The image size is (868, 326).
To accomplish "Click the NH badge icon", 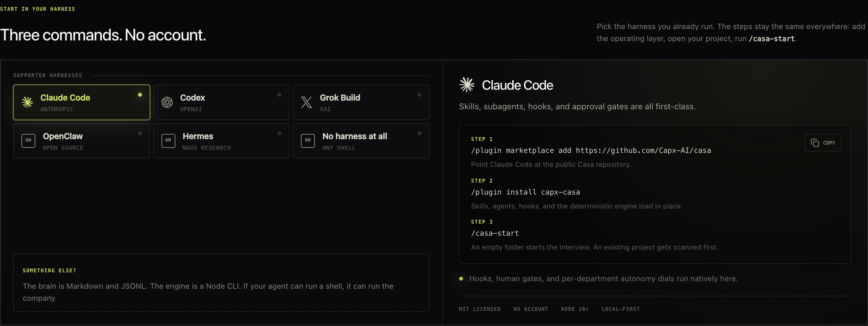I will coord(308,141).
